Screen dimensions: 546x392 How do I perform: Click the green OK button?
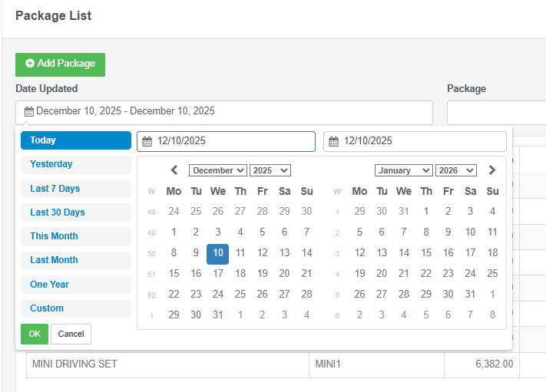pos(35,334)
